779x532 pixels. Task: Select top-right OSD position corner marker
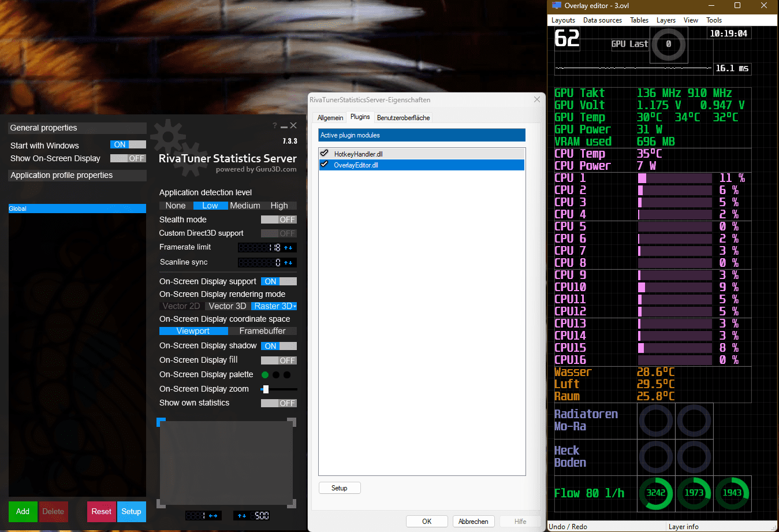(x=292, y=422)
